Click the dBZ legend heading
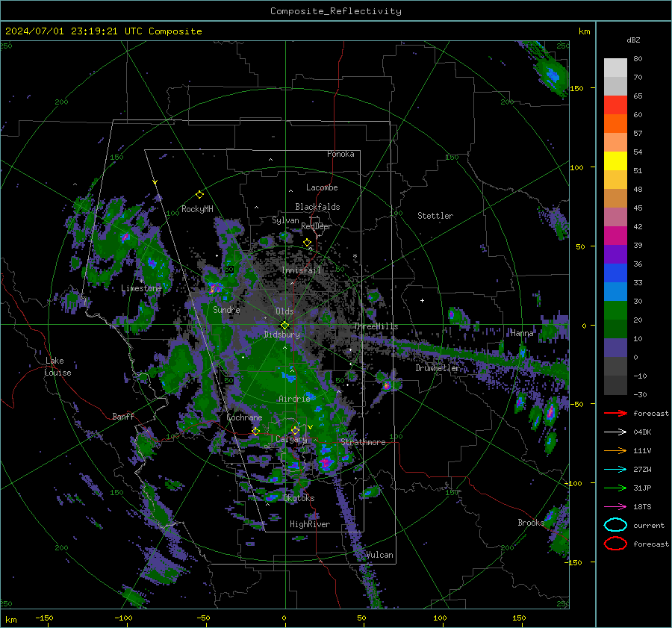The width and height of the screenshot is (672, 628). click(633, 40)
